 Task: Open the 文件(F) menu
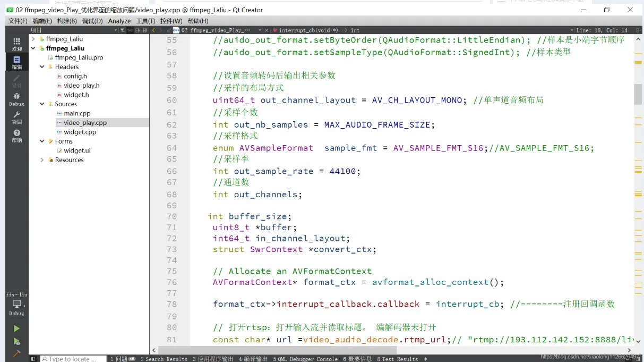pos(18,21)
